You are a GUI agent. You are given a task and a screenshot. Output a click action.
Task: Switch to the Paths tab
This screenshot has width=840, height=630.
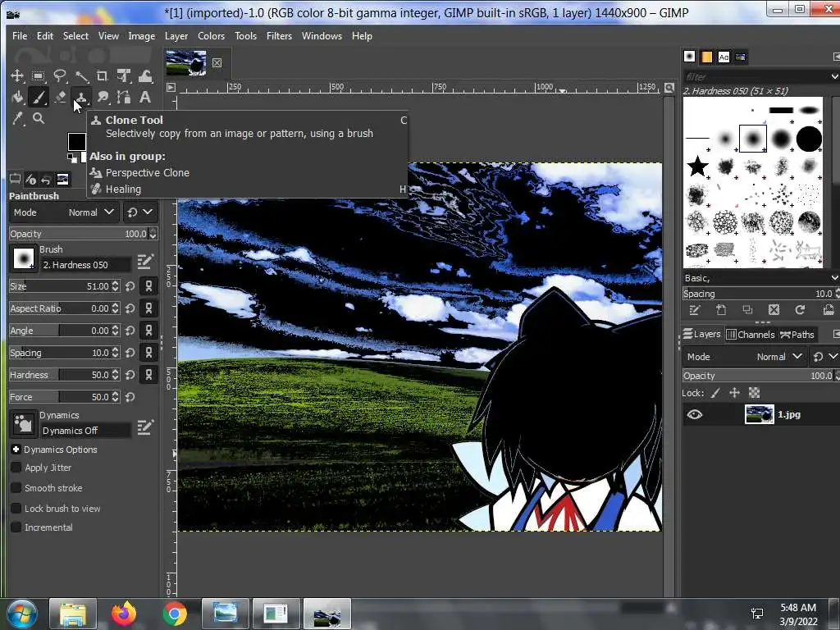[797, 335]
